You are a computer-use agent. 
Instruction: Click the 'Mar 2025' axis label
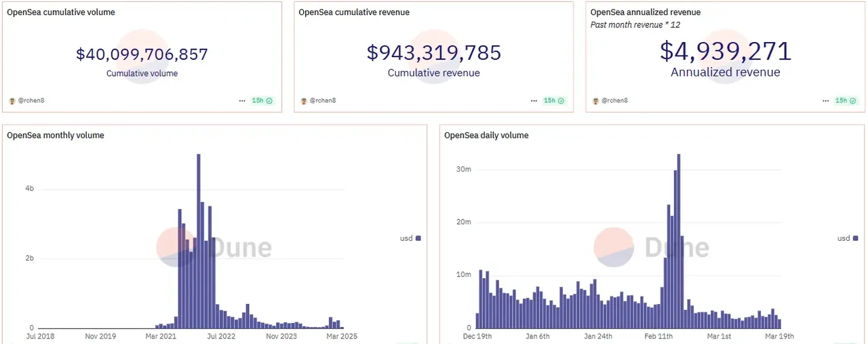[342, 336]
